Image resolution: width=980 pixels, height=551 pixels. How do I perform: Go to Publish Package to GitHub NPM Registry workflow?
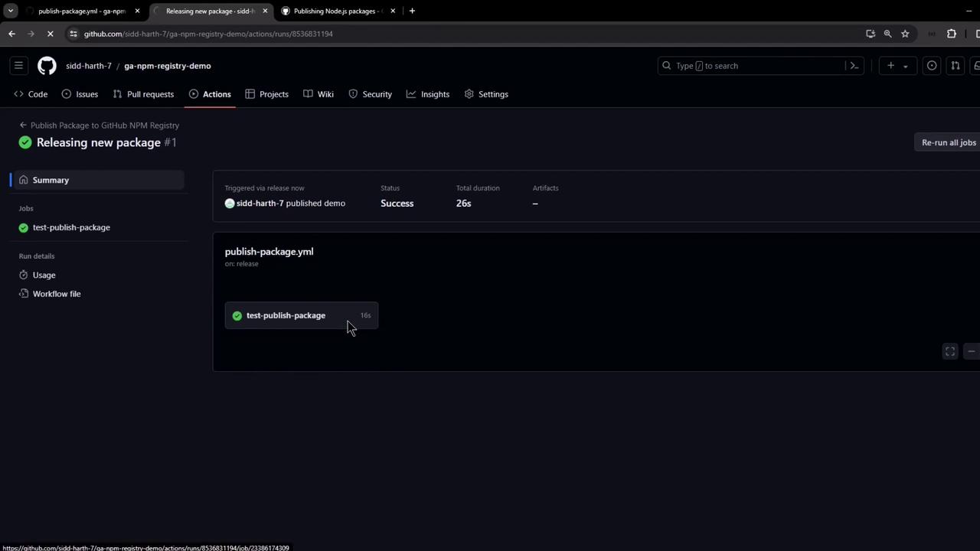coord(105,125)
